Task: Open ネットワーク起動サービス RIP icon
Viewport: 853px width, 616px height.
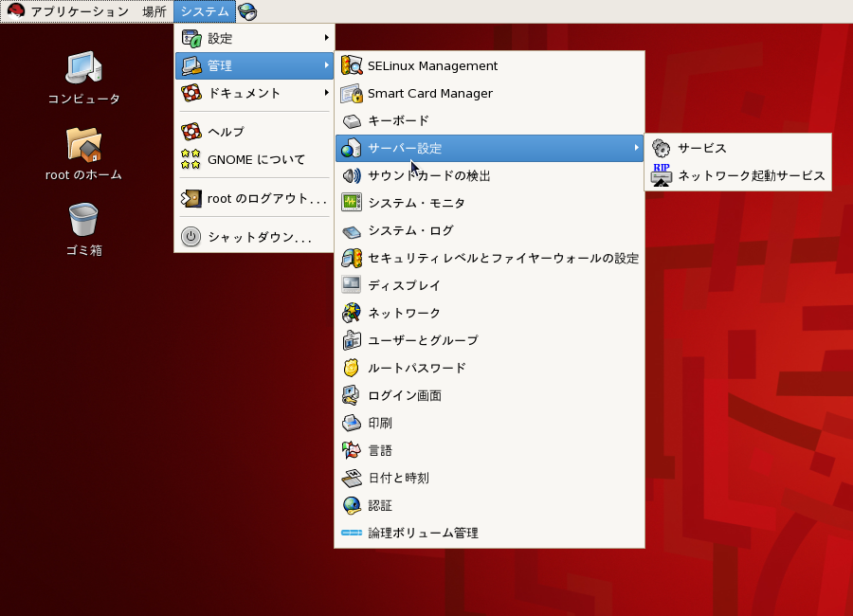Action: [x=661, y=175]
